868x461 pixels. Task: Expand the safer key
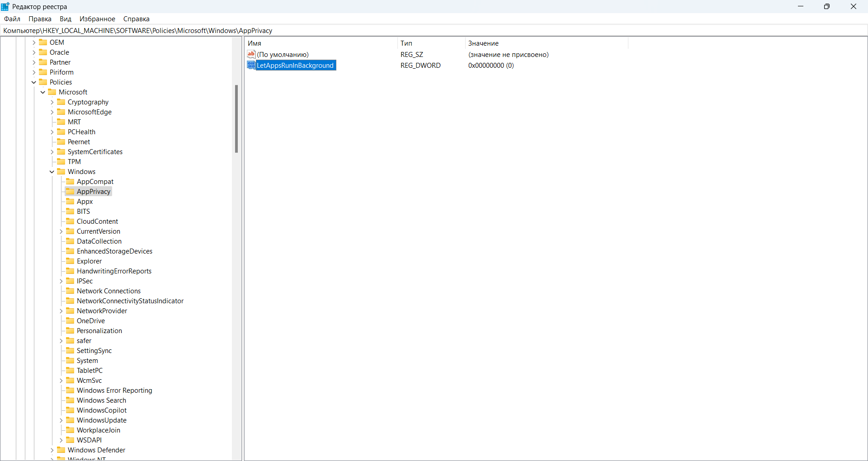[61, 341]
